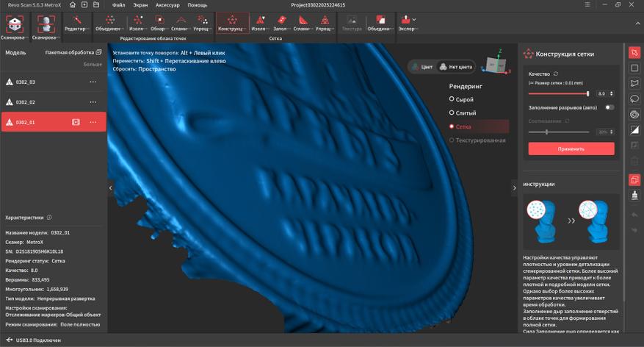
Task: Click the Заполнение mesh fill holes tool
Action: coord(280,23)
